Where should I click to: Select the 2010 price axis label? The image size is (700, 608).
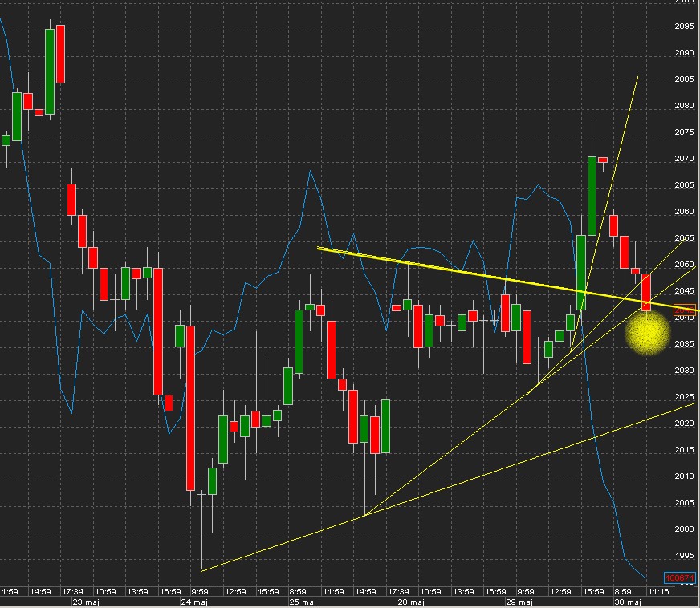click(x=684, y=476)
